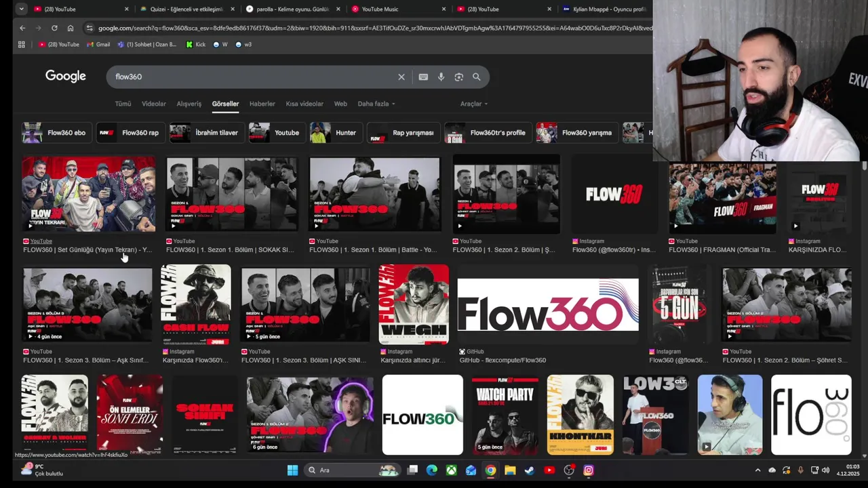This screenshot has width=868, height=488.
Task: Open the browser home page icon
Action: coord(71,28)
